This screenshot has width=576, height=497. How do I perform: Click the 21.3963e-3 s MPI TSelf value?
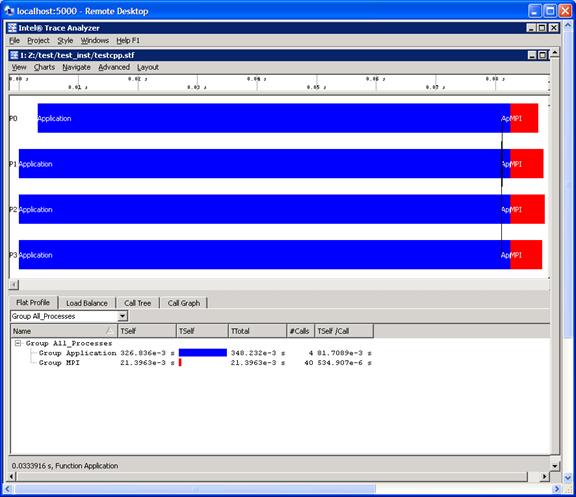pyautogui.click(x=147, y=363)
